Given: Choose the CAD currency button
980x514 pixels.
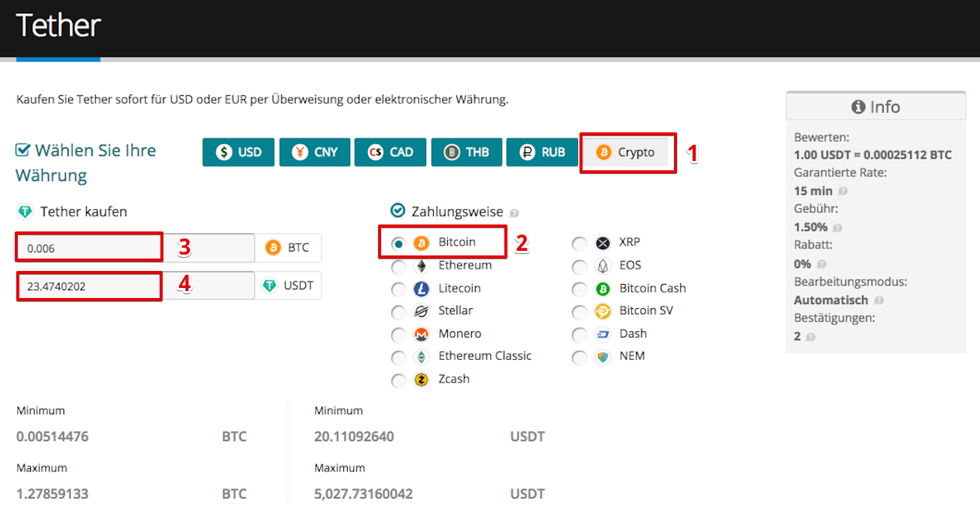Looking at the screenshot, I should 390,152.
